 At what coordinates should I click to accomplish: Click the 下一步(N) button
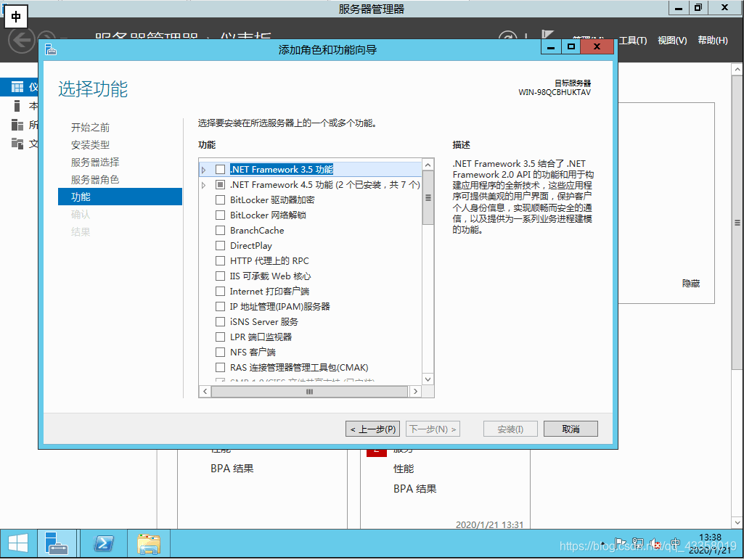pos(433,429)
